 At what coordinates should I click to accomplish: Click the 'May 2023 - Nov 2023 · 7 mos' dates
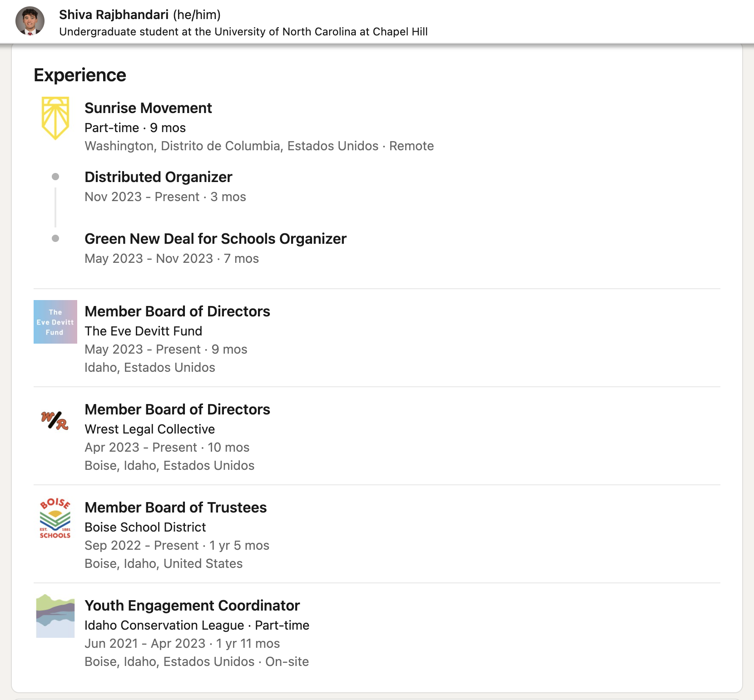pos(172,258)
